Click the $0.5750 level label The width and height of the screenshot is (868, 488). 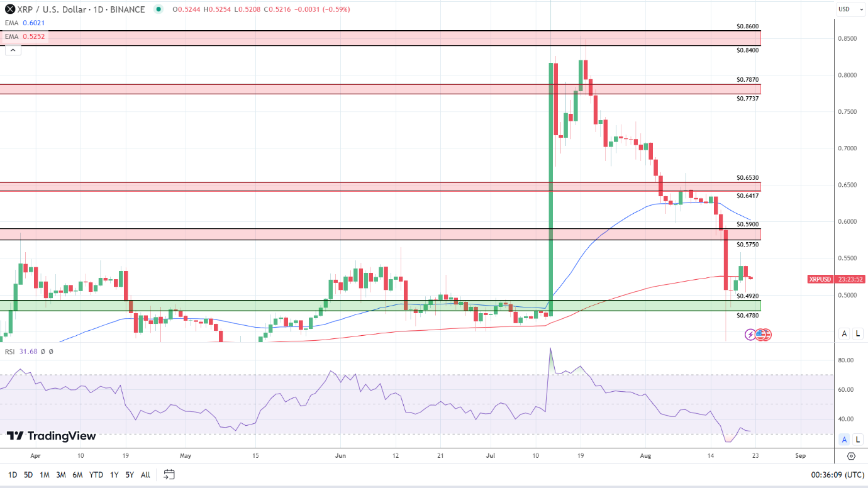point(747,244)
